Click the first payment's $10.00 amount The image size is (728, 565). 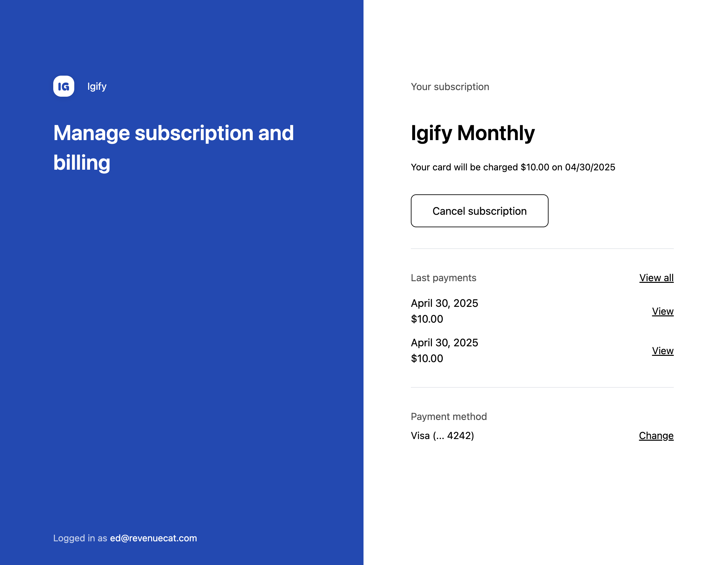click(x=427, y=319)
